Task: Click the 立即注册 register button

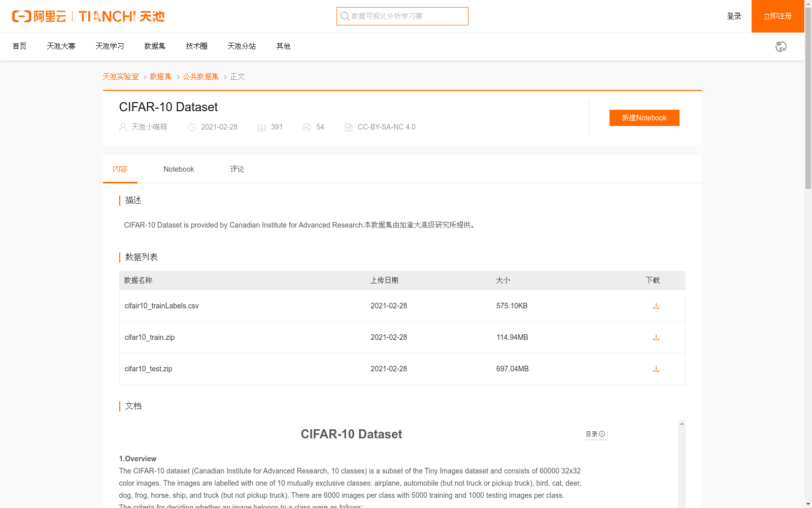Action: point(777,16)
